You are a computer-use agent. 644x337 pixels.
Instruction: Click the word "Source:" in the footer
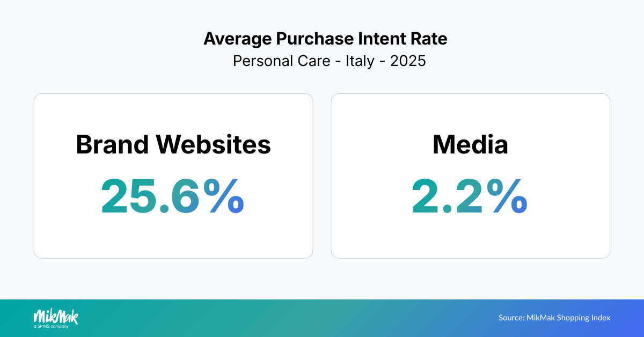tap(511, 318)
